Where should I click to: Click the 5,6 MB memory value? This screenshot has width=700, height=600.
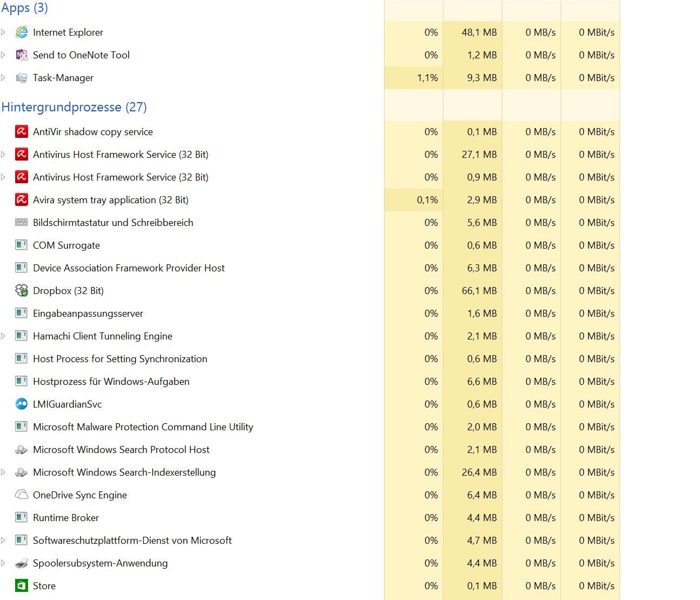point(482,223)
